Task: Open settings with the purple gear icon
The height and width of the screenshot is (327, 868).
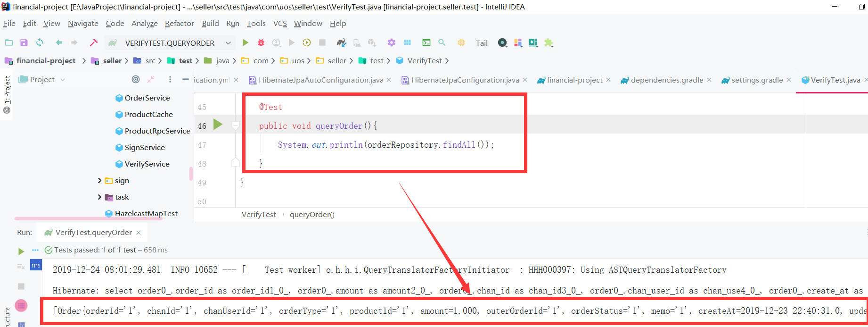Action: tap(392, 42)
